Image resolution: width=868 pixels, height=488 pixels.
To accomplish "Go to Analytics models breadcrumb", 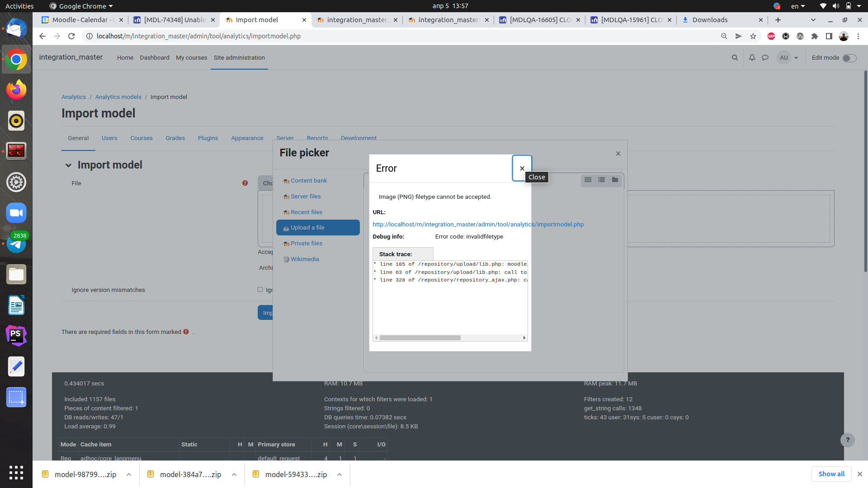I will [x=118, y=97].
